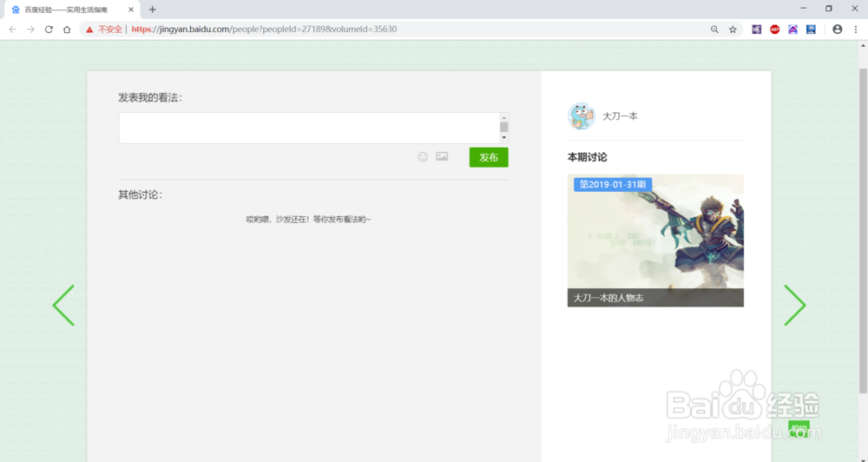The image size is (868, 462).
Task: Click the address bar URL
Action: click(x=264, y=30)
